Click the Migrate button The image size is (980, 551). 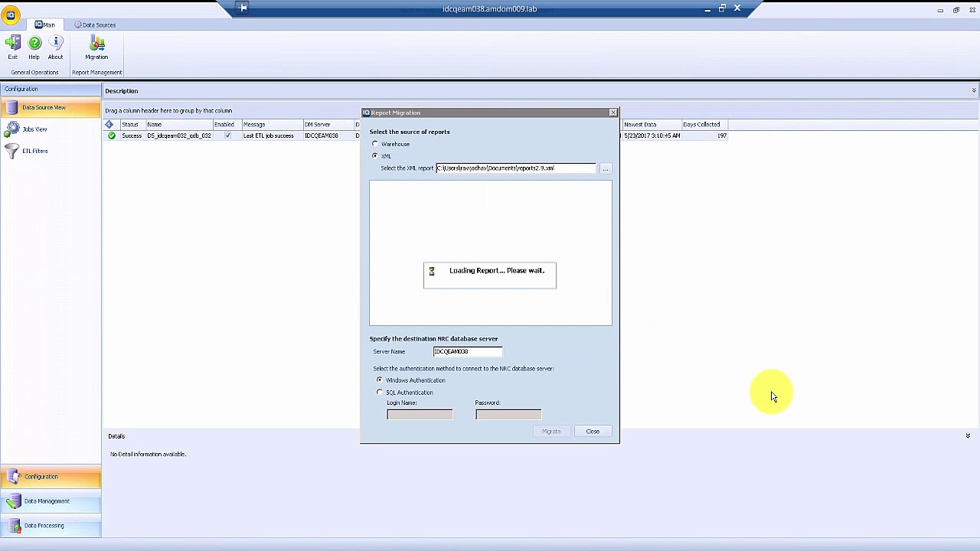point(551,432)
